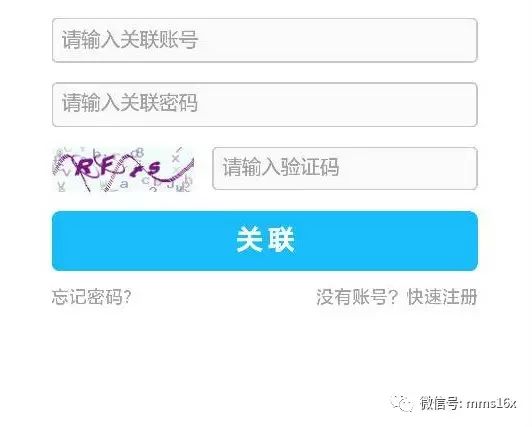This screenshot has height=427, width=532.
Task: Submit the form with the 关联 button
Action: point(265,241)
